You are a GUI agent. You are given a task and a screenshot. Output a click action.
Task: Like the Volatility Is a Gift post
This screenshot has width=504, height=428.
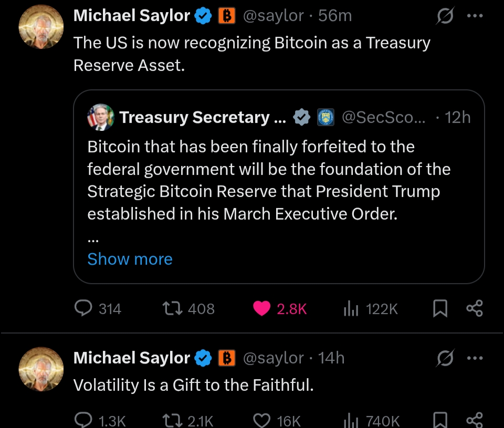click(261, 420)
